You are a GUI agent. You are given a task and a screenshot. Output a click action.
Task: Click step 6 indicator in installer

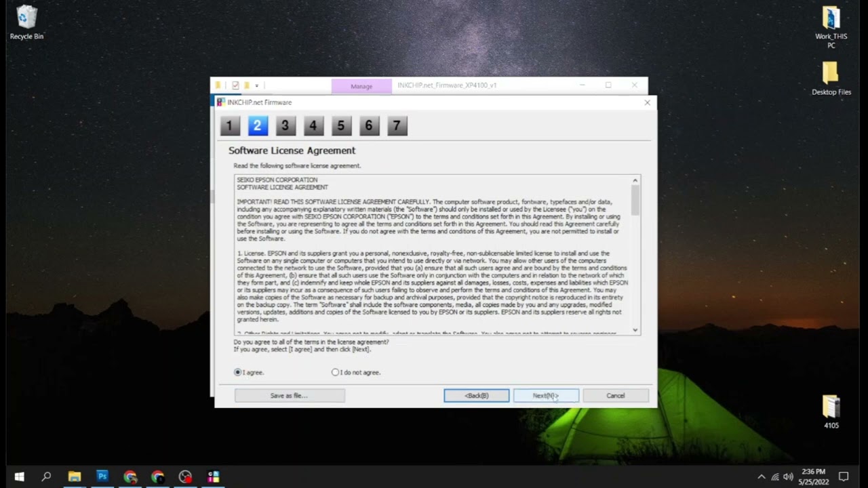click(x=369, y=125)
